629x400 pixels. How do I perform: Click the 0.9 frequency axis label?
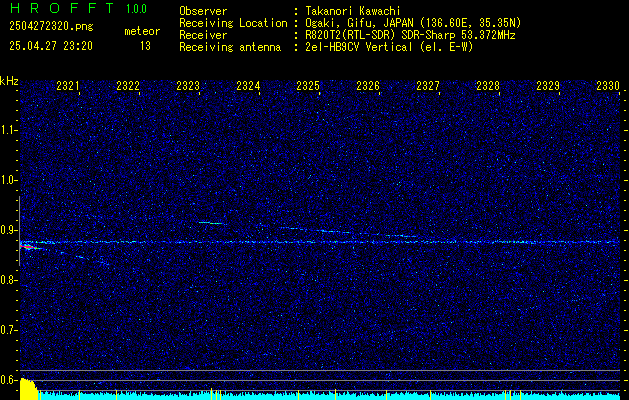click(8, 230)
